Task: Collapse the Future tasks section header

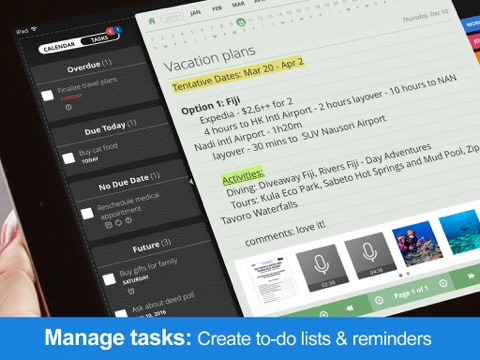Action: 152,246
